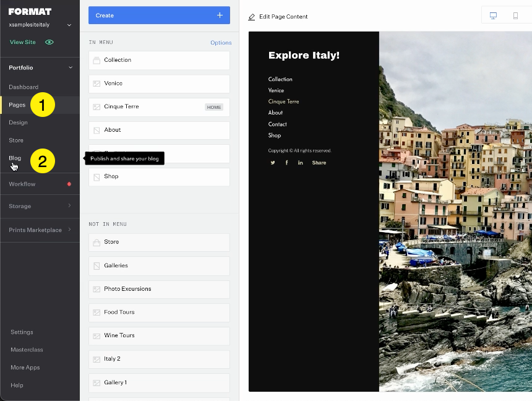532x401 pixels.
Task: Open Masterclass in the sidebar
Action: coord(27,350)
